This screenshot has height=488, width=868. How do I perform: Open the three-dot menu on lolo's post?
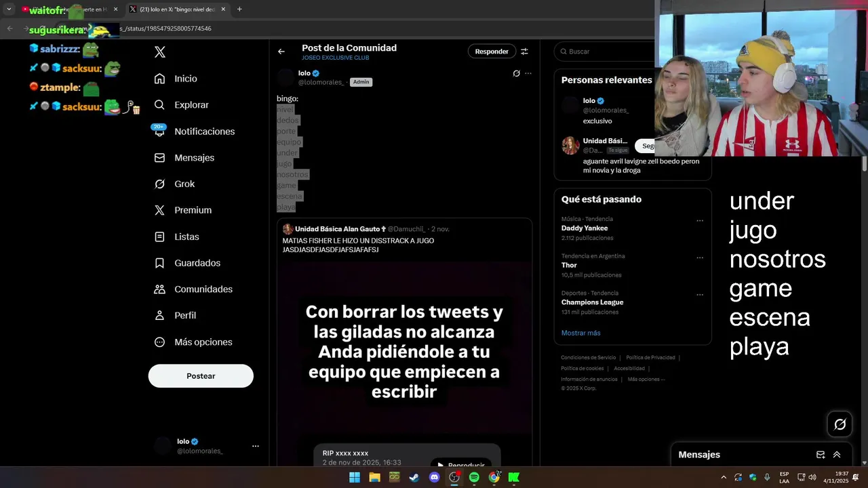528,73
